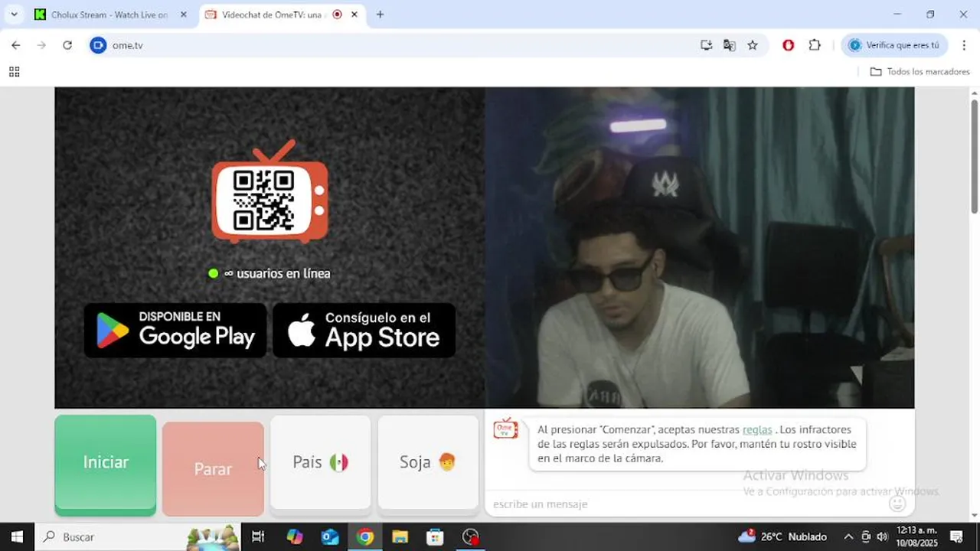
Task: Click the Iniciar green button
Action: point(106,465)
